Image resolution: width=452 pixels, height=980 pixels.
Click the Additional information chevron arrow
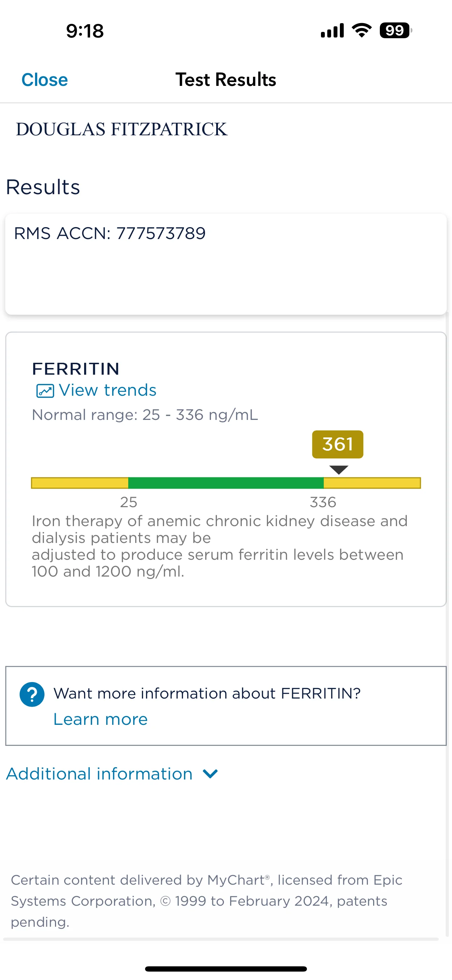click(x=210, y=774)
